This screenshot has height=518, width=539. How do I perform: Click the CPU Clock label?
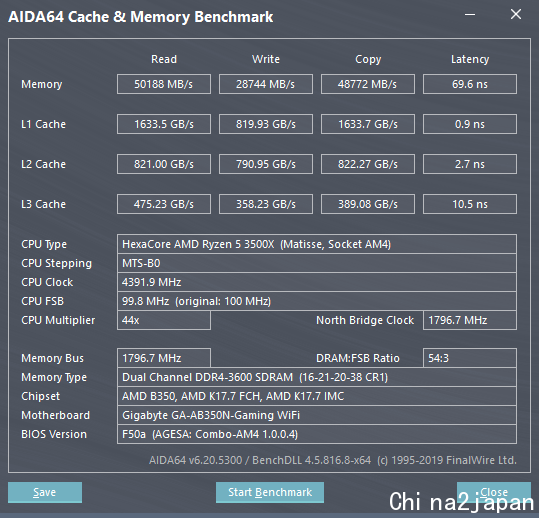47,282
